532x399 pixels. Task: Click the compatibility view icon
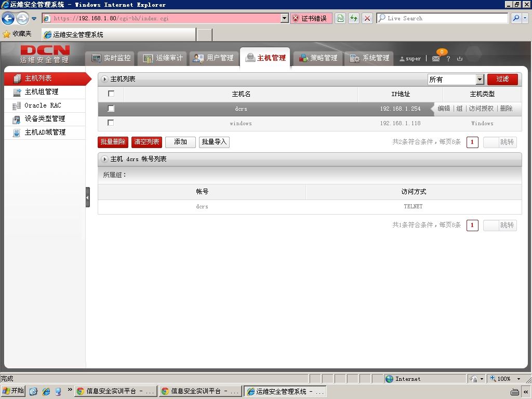click(340, 18)
